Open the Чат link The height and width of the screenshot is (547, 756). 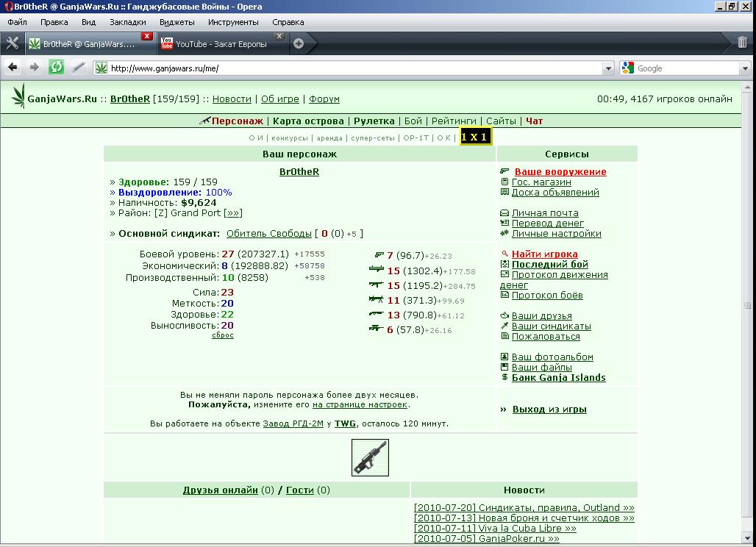(x=534, y=121)
